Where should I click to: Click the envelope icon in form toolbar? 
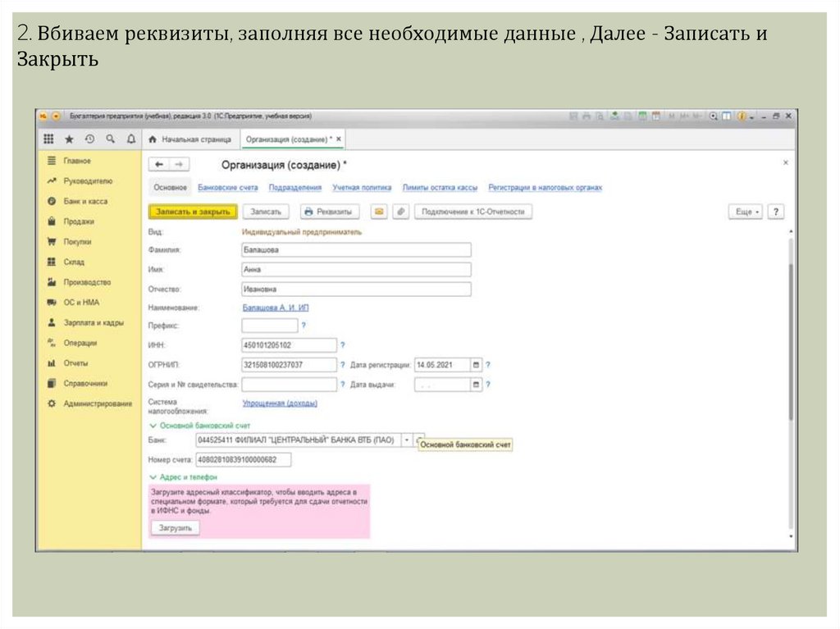[x=379, y=212]
